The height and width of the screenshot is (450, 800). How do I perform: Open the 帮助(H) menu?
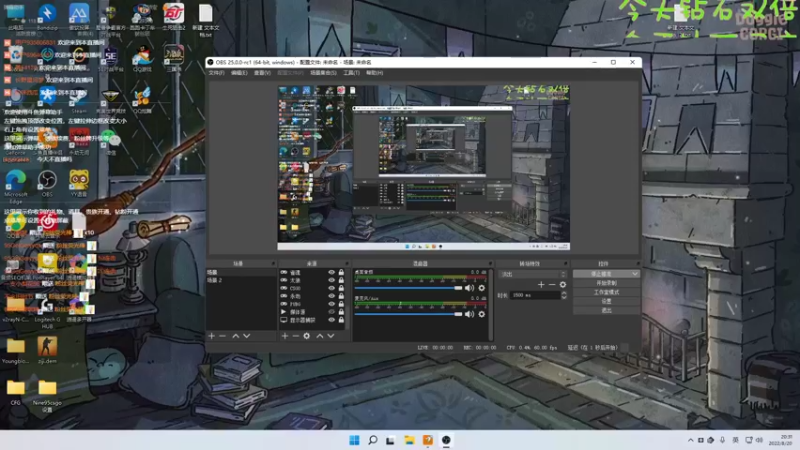click(x=374, y=73)
